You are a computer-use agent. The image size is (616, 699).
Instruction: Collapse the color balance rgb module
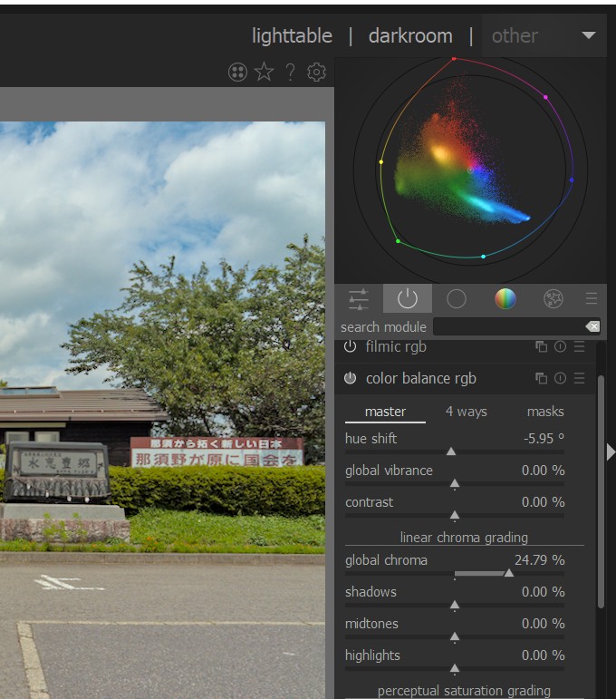[421, 378]
